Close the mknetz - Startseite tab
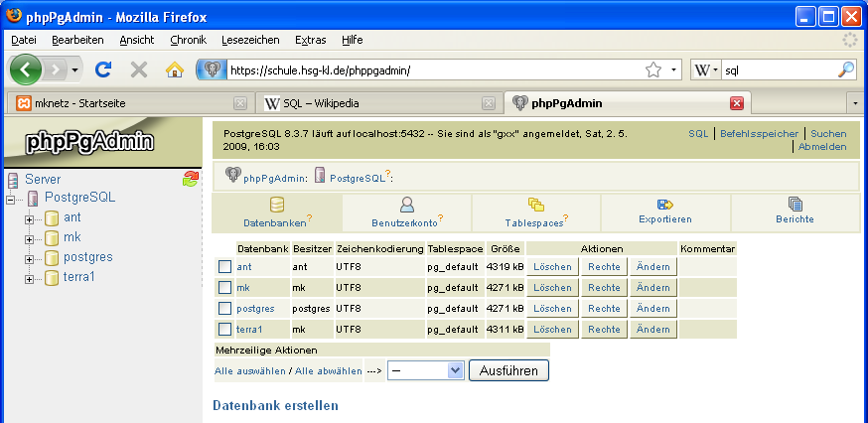This screenshot has height=423, width=868. (239, 103)
